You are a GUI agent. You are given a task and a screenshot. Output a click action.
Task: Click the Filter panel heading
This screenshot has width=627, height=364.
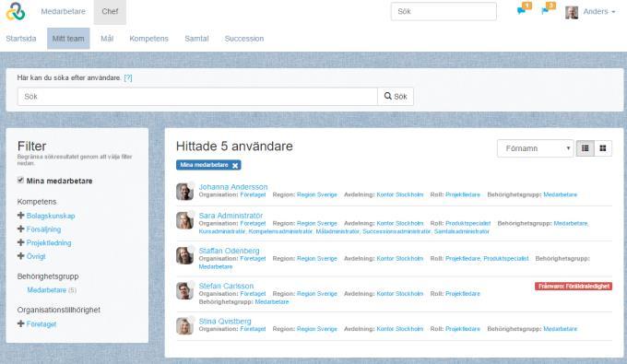31,146
